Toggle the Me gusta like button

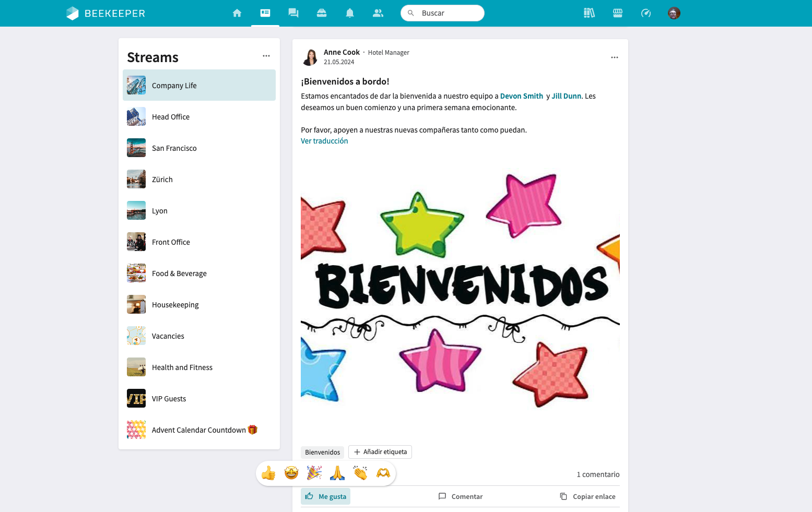(326, 496)
